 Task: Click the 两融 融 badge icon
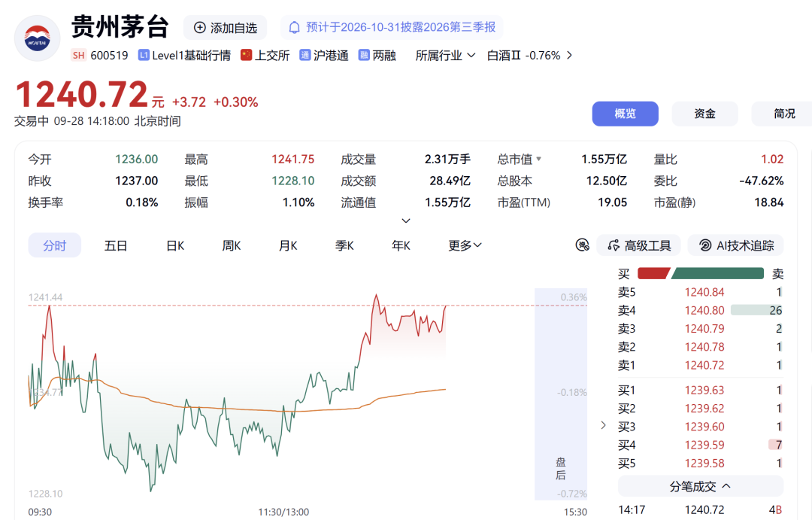(364, 55)
